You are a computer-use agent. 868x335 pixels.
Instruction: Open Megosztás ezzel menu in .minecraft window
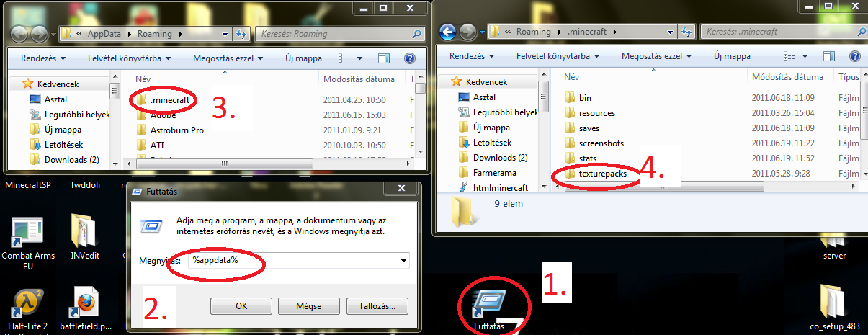pyautogui.click(x=657, y=56)
